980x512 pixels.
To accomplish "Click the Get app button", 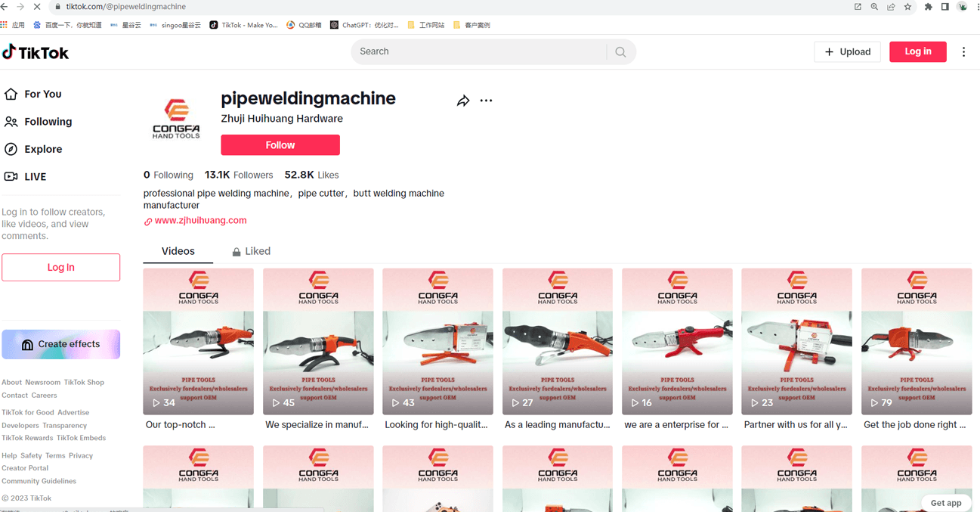I will coord(946,503).
